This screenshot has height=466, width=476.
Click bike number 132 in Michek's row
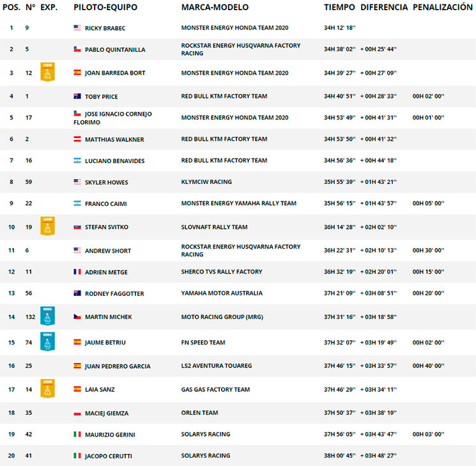point(31,317)
